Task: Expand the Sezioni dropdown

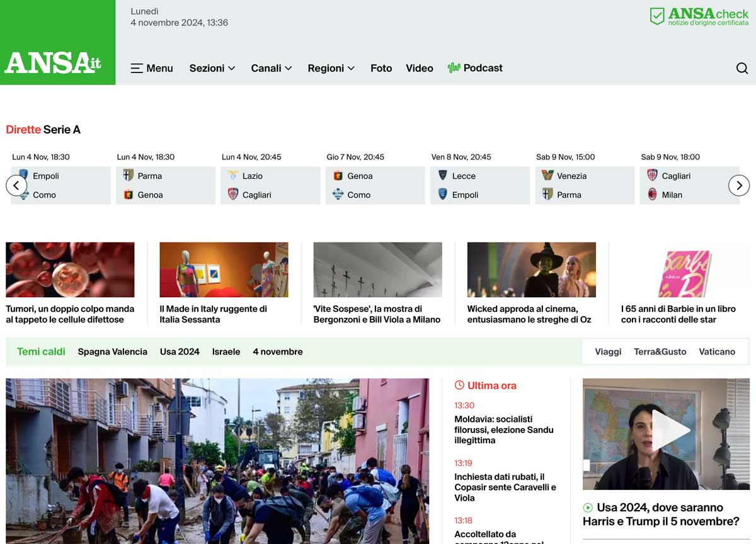Action: pyautogui.click(x=212, y=68)
